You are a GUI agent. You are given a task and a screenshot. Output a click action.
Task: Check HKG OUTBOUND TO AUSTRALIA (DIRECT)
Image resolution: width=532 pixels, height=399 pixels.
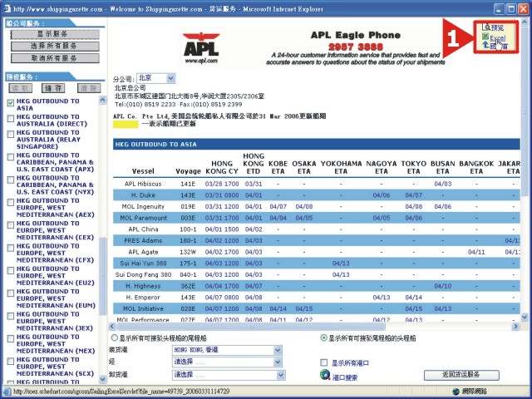tap(11, 118)
